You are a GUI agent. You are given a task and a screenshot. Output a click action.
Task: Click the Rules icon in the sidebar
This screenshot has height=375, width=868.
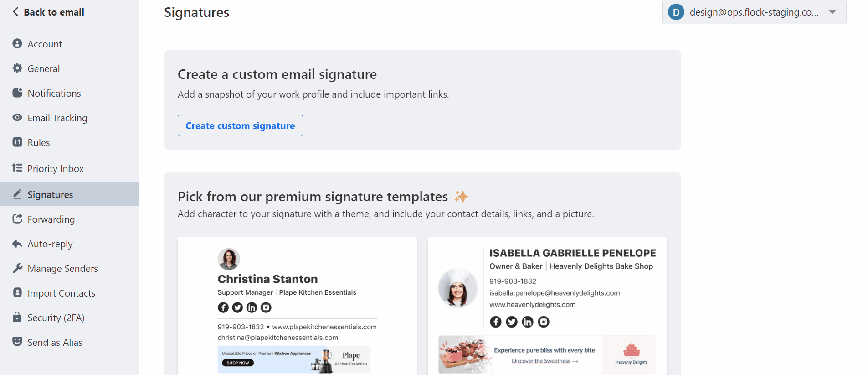point(17,142)
